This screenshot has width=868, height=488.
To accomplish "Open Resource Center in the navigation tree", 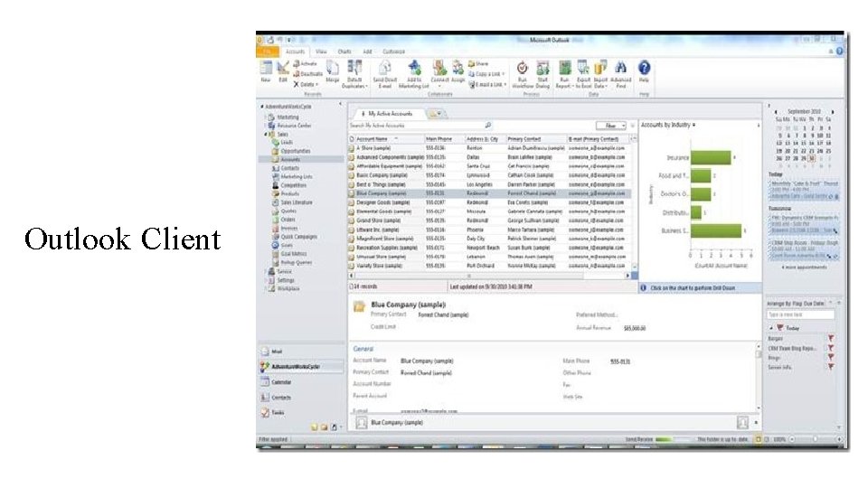I will point(289,126).
